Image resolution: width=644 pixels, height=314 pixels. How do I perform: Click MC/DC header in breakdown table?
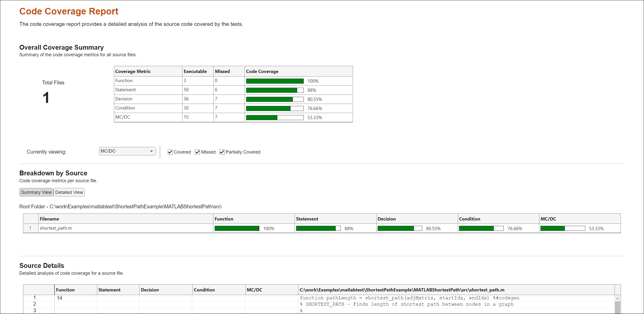point(548,219)
